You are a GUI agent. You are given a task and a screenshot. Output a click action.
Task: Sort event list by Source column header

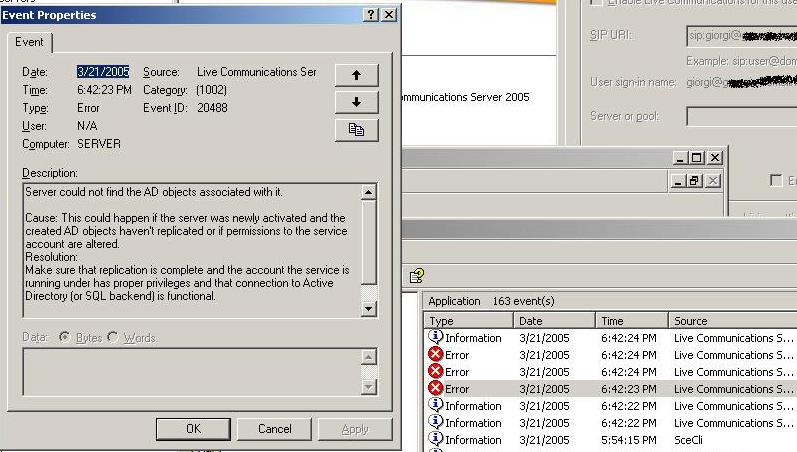(732, 321)
